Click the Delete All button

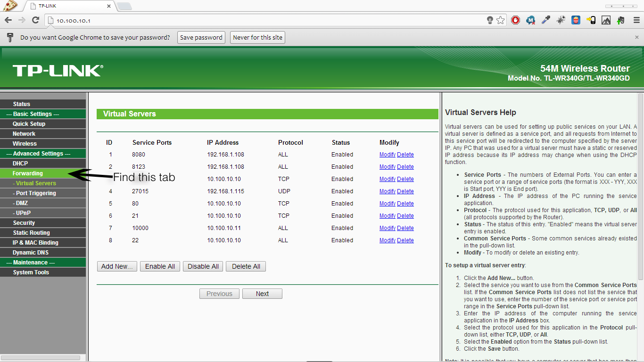pyautogui.click(x=246, y=266)
